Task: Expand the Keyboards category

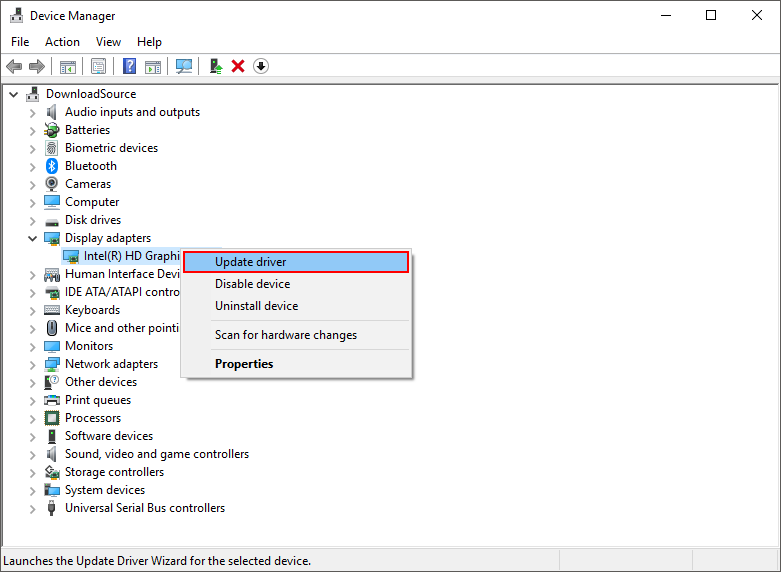Action: point(33,311)
